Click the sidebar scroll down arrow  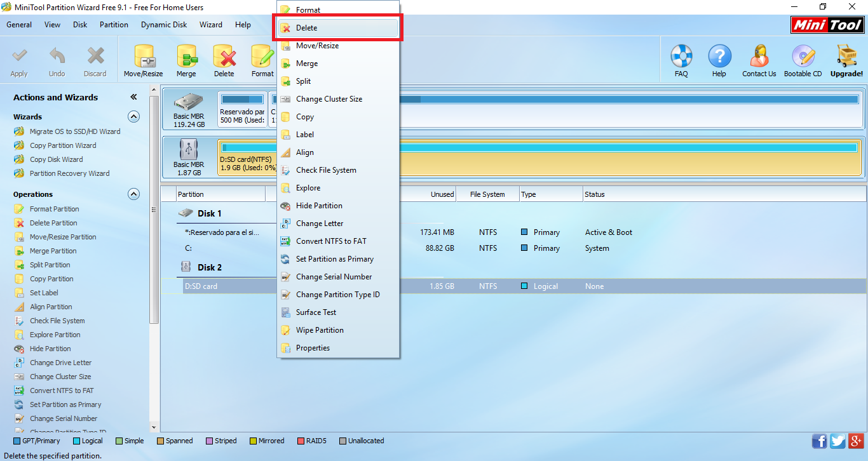pyautogui.click(x=154, y=427)
